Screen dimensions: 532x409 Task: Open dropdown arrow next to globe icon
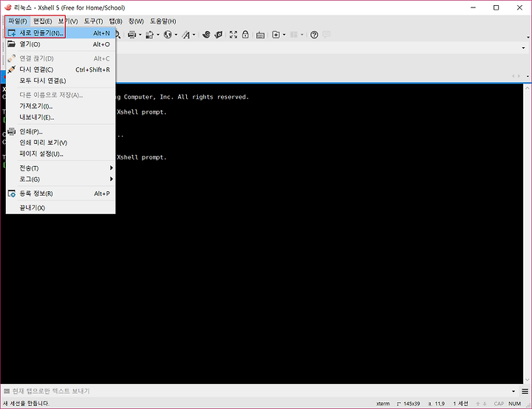tap(176, 35)
